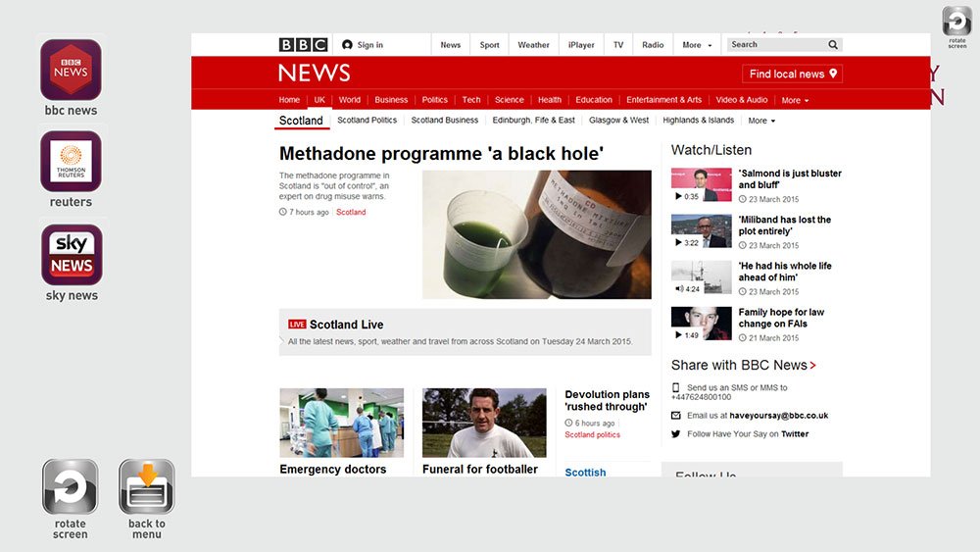Go to Home in the news navigation
This screenshot has width=980, height=552.
tap(289, 100)
